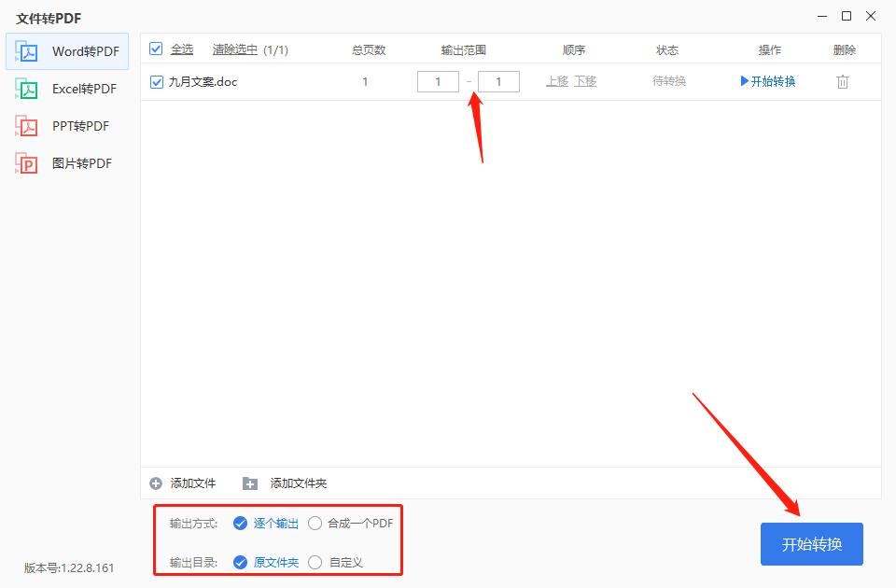Click the 添加文件夹 folder icon
Viewport: 896px width, 588px height.
point(248,483)
